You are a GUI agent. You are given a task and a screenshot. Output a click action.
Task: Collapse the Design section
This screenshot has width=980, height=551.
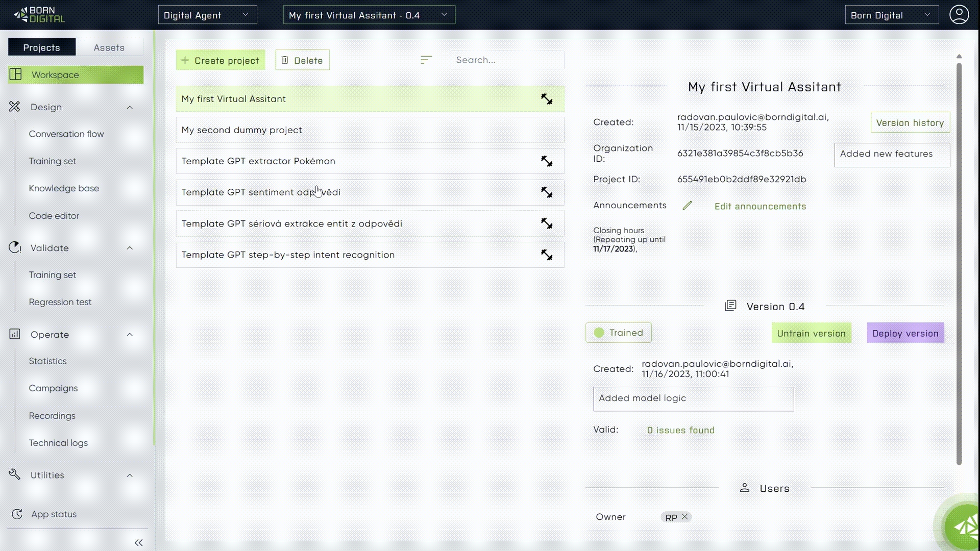point(130,107)
